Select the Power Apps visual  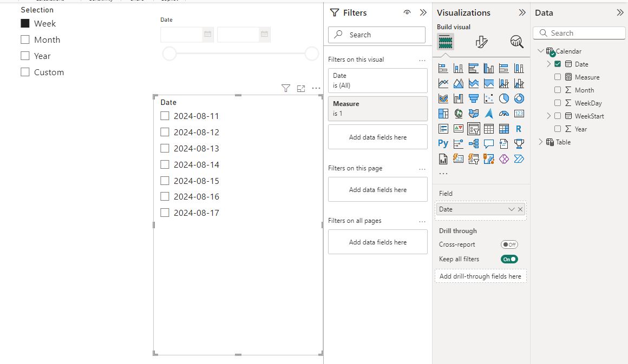(x=504, y=159)
